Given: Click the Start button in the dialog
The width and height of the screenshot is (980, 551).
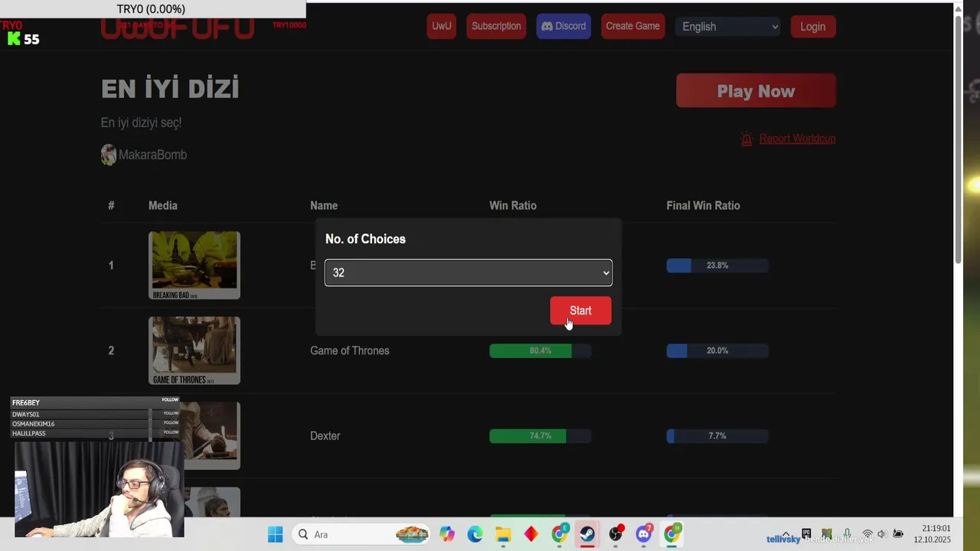Looking at the screenshot, I should point(580,311).
